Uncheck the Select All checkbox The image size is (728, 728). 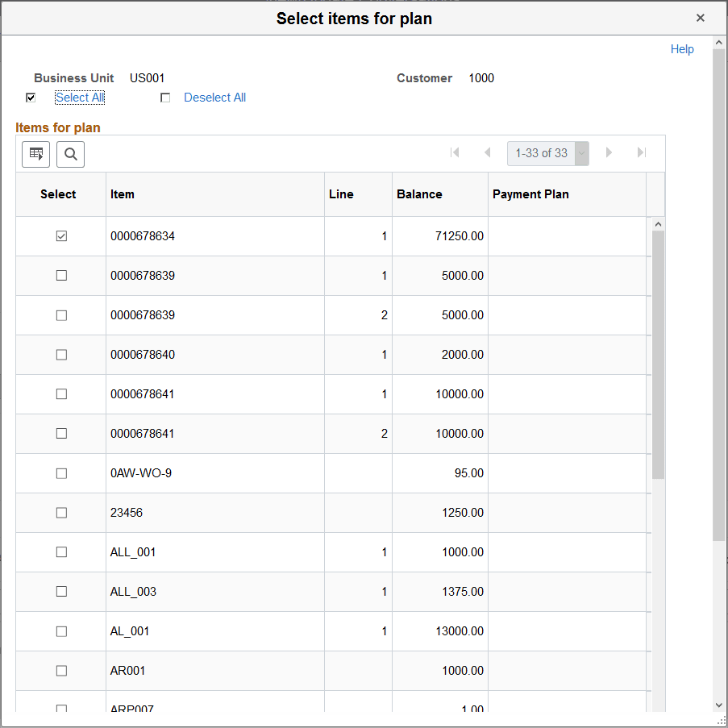coord(31,97)
